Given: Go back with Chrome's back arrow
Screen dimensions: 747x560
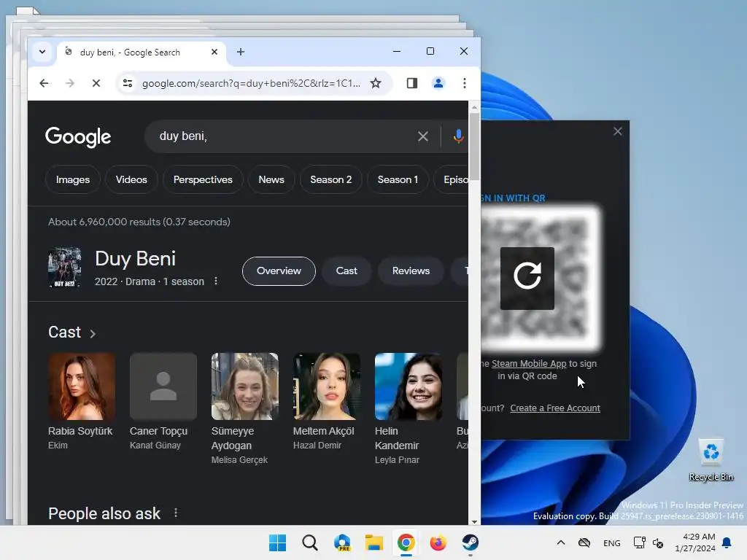Looking at the screenshot, I should [x=44, y=83].
